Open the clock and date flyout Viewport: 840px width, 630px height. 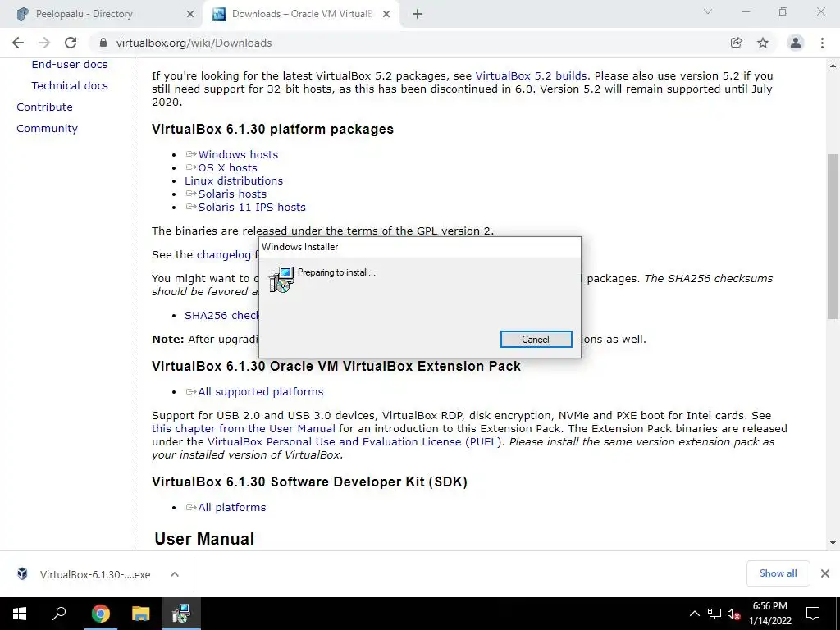click(769, 614)
